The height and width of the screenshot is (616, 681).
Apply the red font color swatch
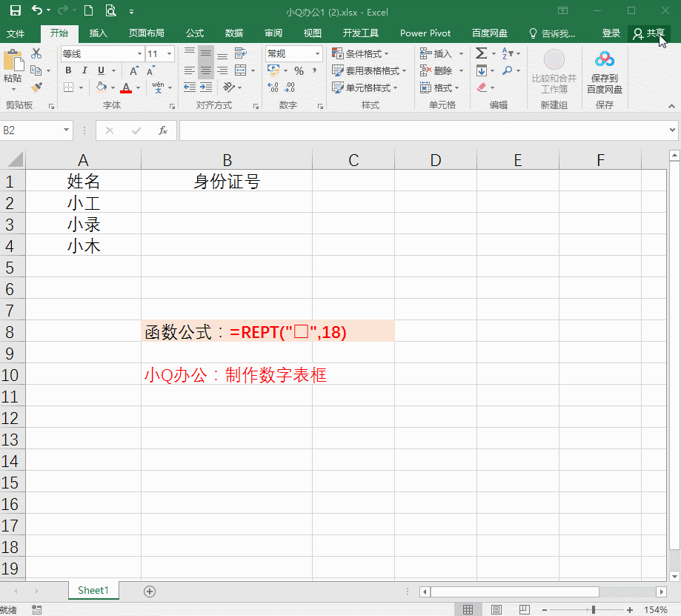(126, 87)
